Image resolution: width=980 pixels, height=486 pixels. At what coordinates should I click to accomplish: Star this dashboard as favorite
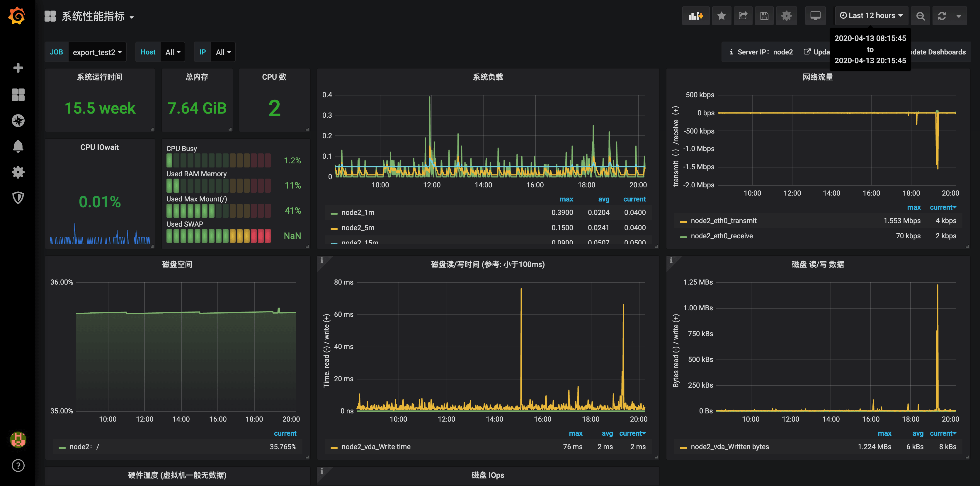click(721, 16)
